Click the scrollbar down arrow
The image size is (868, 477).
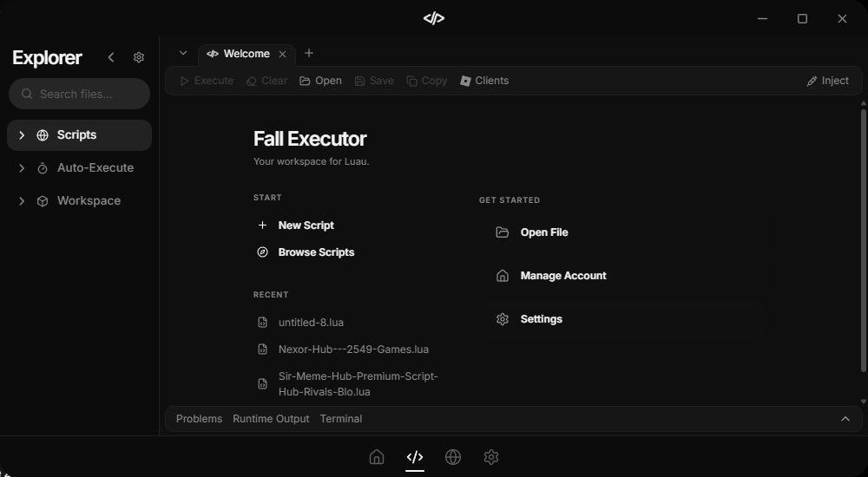click(863, 402)
